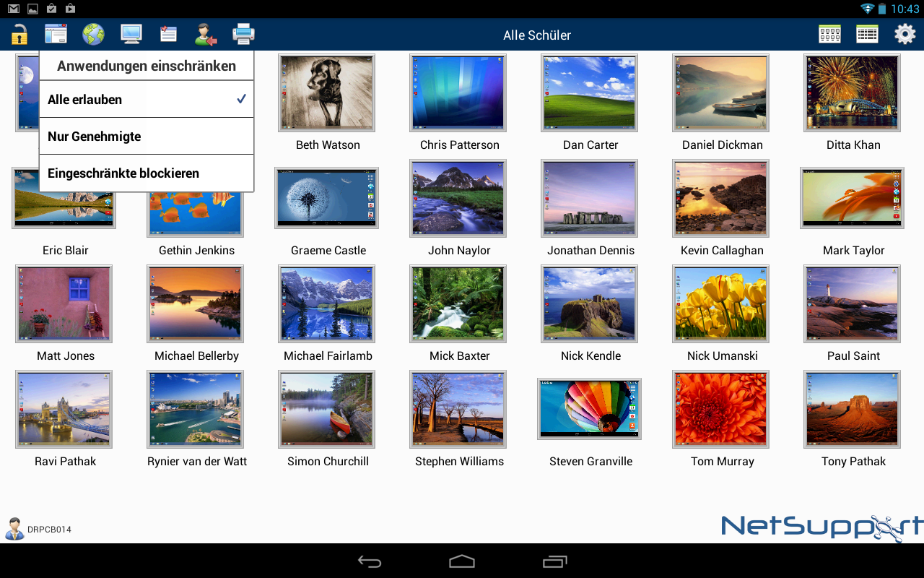Select Kevin Callaghan's screen thumbnail
The height and width of the screenshot is (578, 924).
point(720,198)
